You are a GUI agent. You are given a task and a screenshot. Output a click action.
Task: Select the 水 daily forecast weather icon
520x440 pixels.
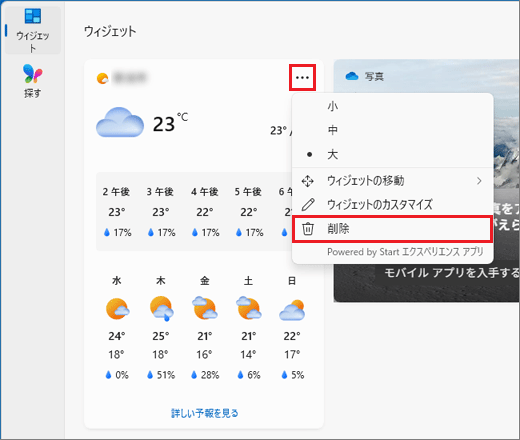tap(117, 309)
